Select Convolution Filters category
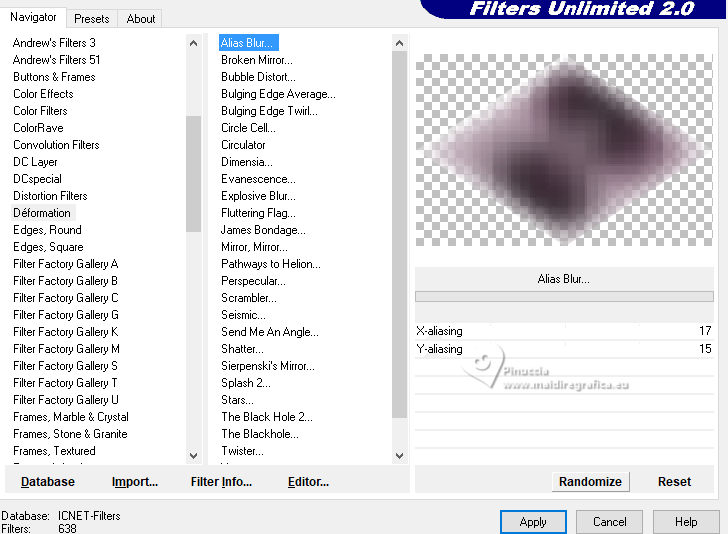Screen dimensions: 728x534 (56, 145)
